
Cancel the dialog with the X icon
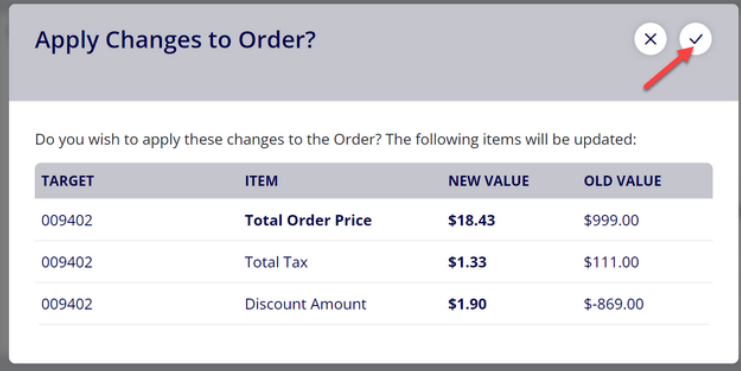pos(651,39)
